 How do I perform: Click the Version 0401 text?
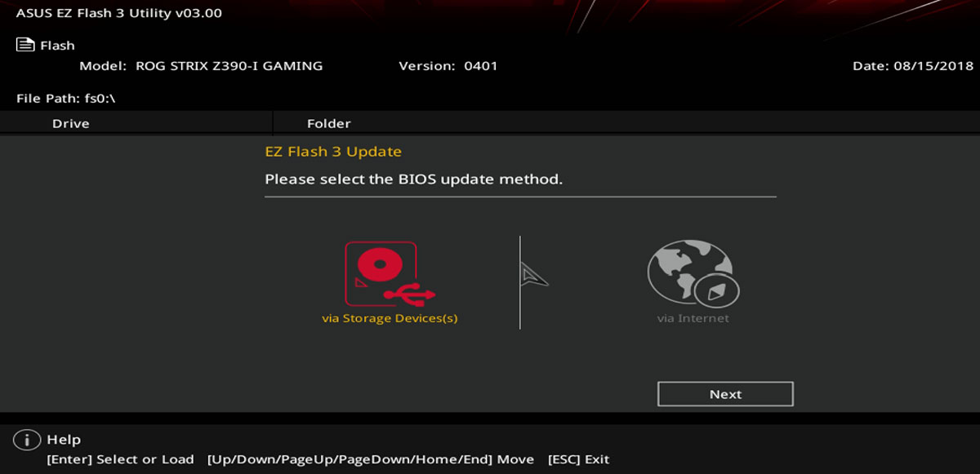[448, 66]
